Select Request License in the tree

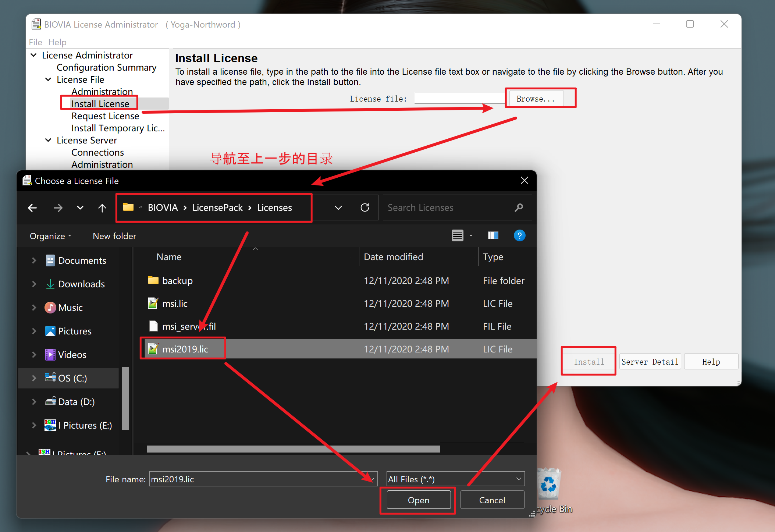[x=105, y=116]
